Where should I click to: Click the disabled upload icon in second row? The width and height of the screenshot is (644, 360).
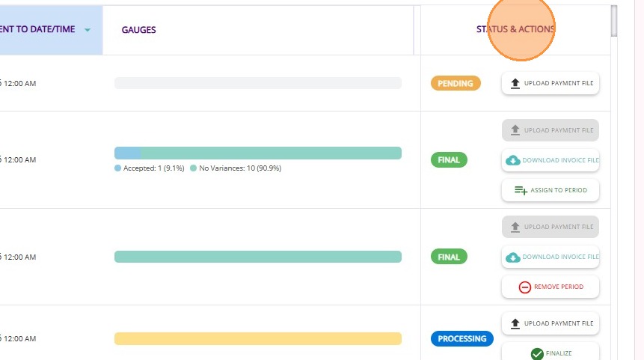pos(515,130)
